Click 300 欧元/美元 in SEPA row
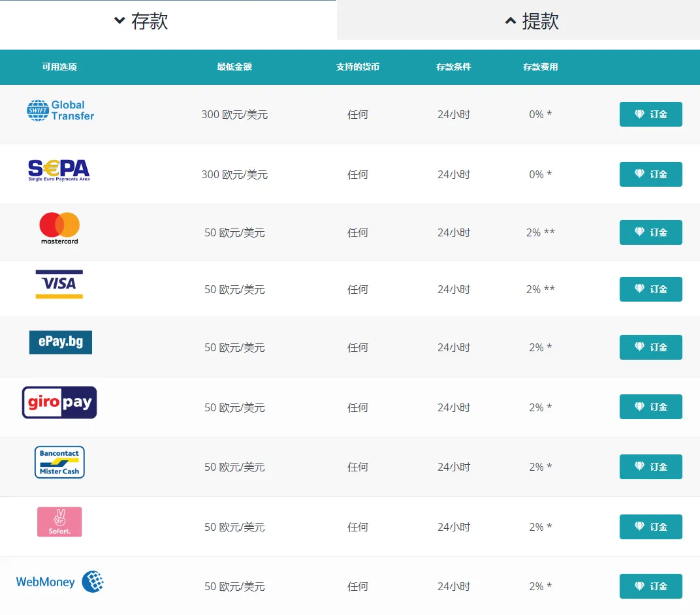Image resolution: width=700 pixels, height=615 pixels. click(x=234, y=174)
